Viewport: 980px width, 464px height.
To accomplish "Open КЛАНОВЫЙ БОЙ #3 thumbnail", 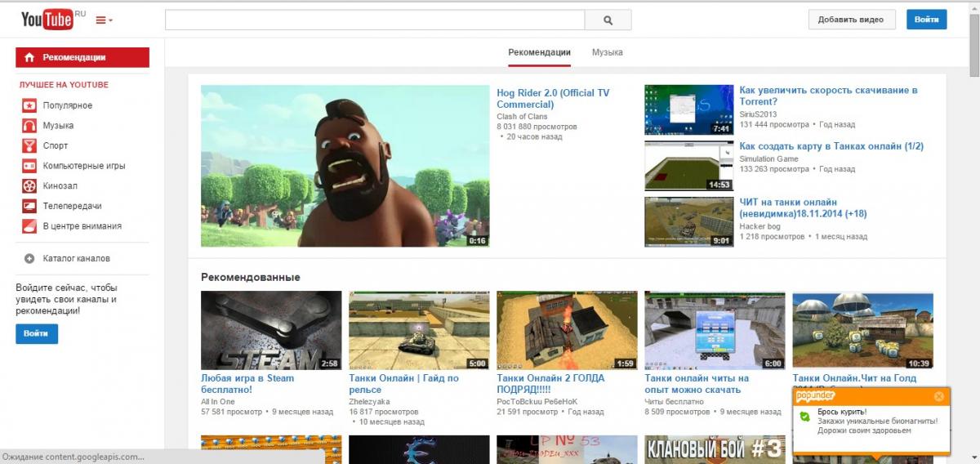I will (x=715, y=449).
